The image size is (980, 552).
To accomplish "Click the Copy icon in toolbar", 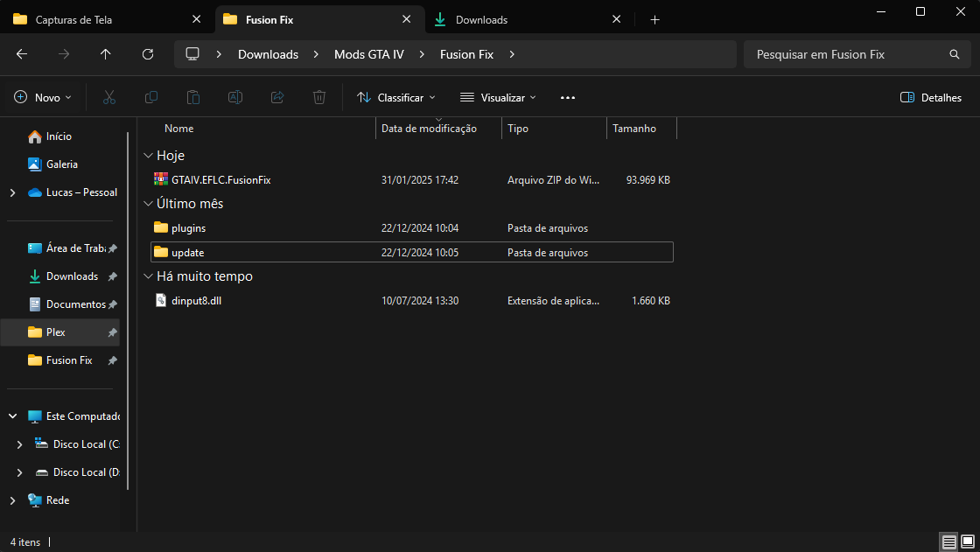I will pyautogui.click(x=151, y=97).
